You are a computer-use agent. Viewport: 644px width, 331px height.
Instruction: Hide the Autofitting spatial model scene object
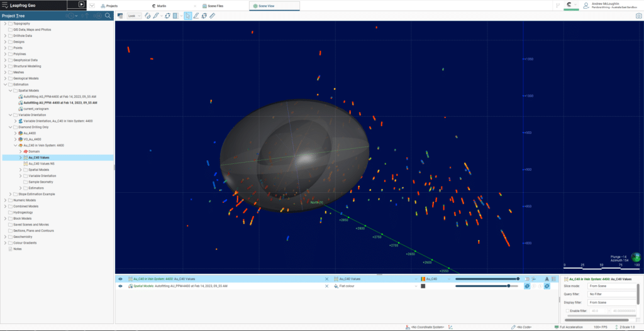click(120, 286)
